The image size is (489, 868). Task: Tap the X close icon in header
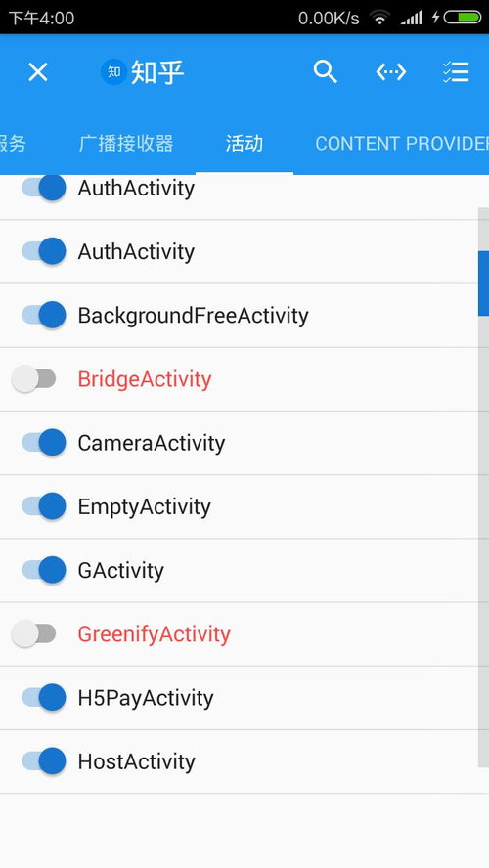point(38,72)
